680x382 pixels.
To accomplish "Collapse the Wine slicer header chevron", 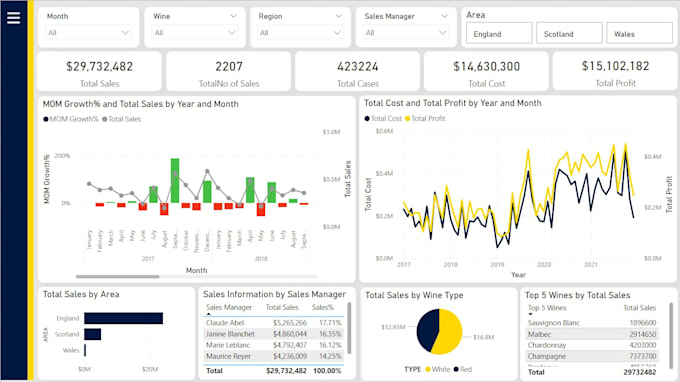I will click(233, 16).
